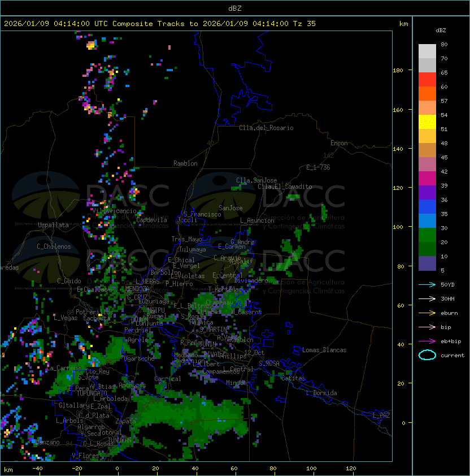Click the -40 km tick on the horizontal axis
470x476 pixels.
click(37, 469)
